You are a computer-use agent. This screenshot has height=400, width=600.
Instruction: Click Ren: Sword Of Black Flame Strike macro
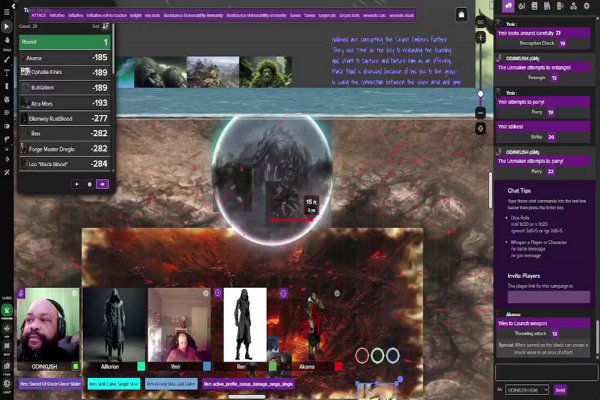point(50,384)
